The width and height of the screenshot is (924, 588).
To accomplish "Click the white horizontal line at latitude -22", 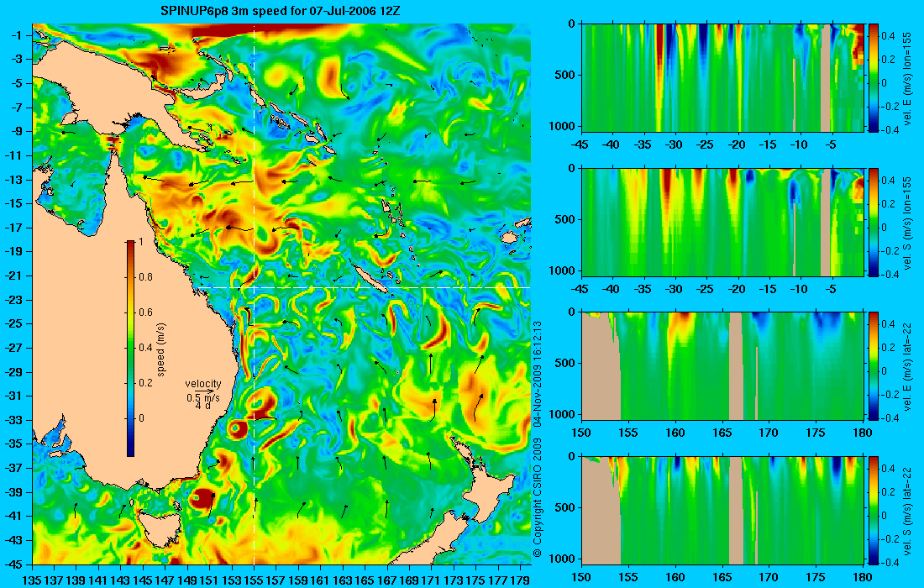I will (362, 287).
